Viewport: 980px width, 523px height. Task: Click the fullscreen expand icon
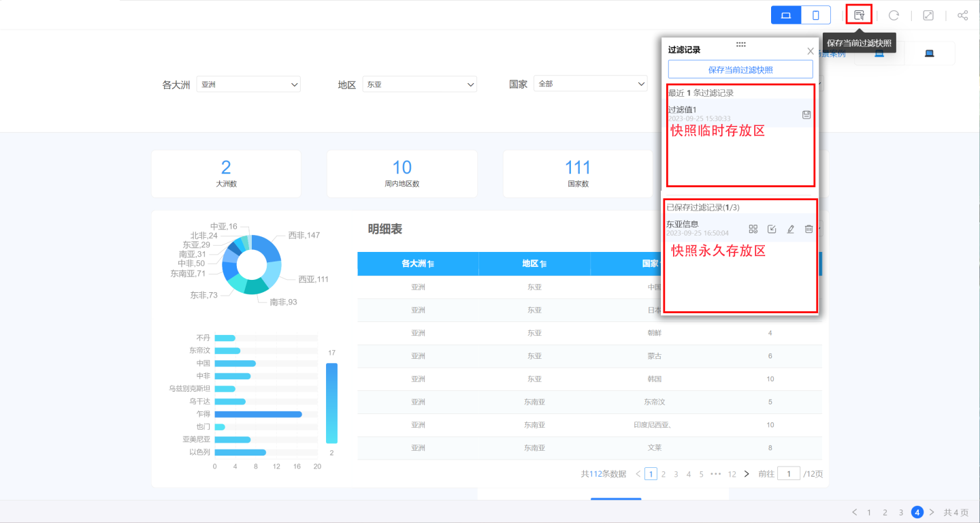click(928, 15)
